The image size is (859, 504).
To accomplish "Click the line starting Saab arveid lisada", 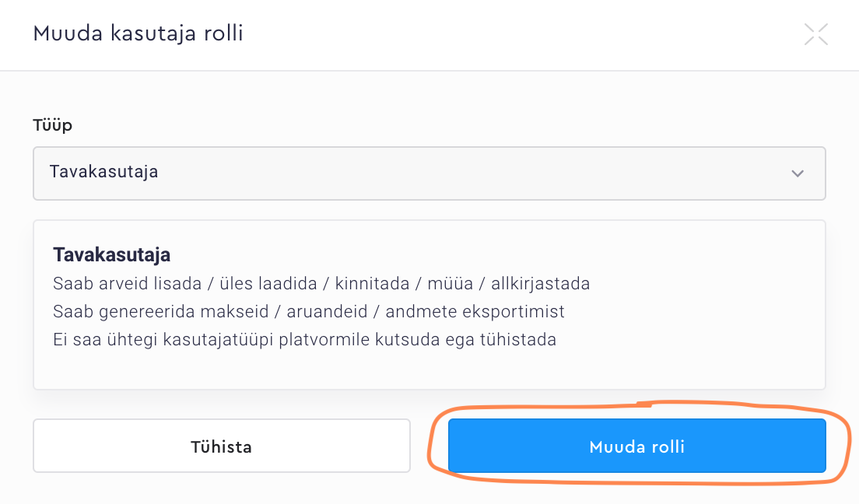I will pos(321,283).
